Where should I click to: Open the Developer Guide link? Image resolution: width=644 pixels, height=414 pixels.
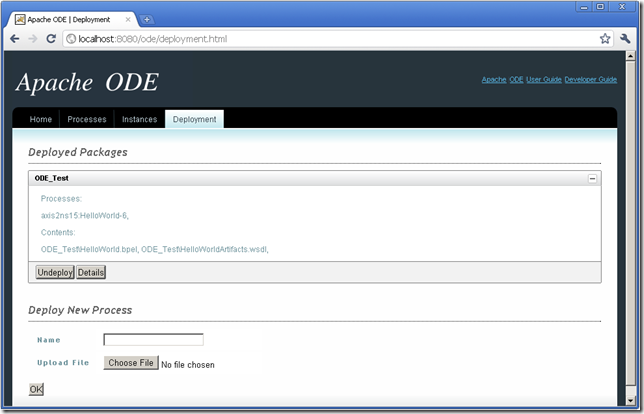point(591,79)
